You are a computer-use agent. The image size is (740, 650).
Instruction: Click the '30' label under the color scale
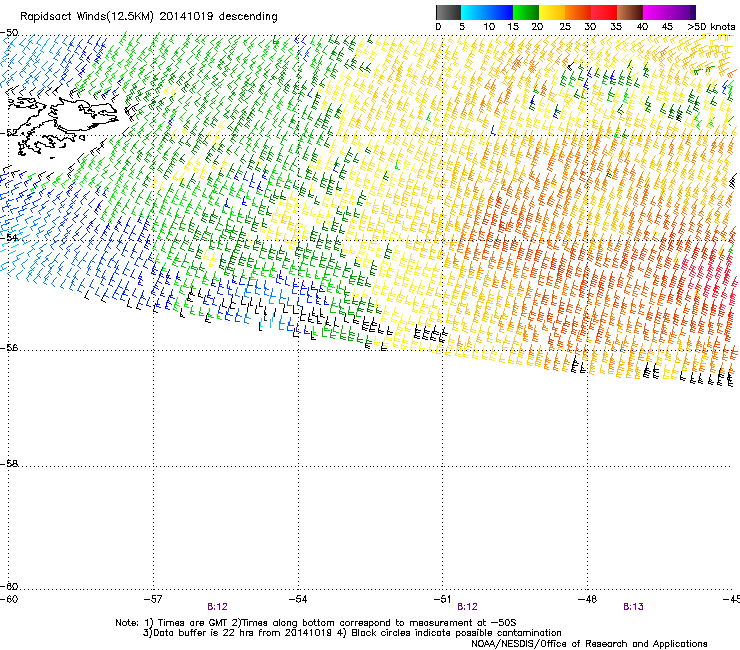(590, 27)
